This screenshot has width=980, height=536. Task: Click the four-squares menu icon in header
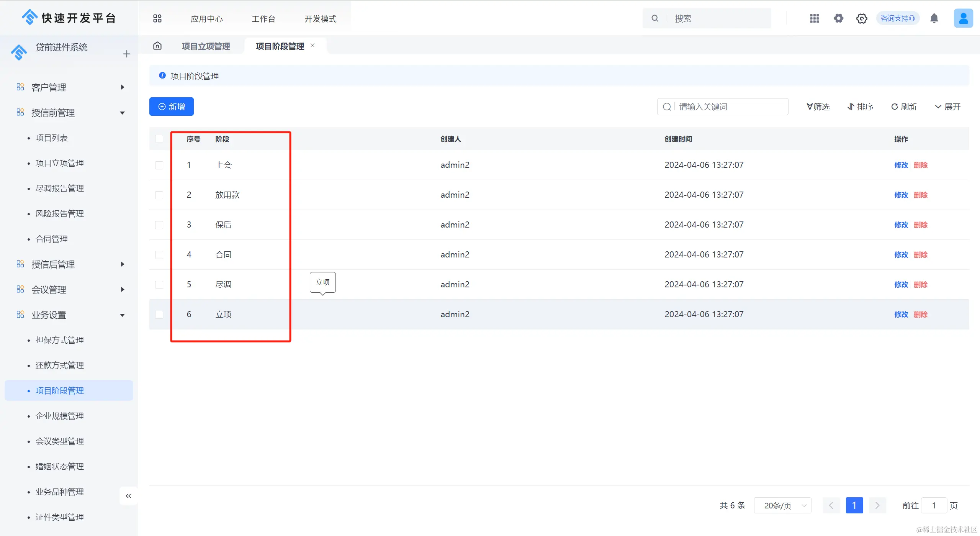click(157, 18)
